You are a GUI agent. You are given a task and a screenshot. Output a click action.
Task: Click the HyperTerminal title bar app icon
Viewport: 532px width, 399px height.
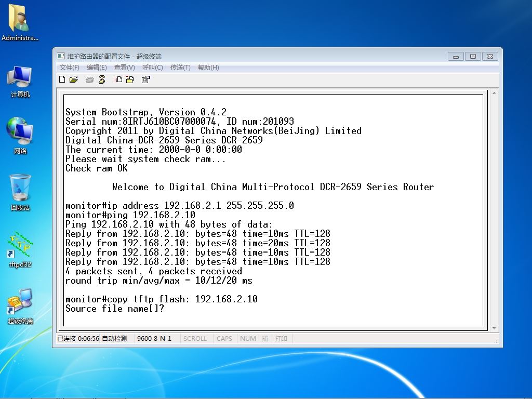(x=61, y=56)
